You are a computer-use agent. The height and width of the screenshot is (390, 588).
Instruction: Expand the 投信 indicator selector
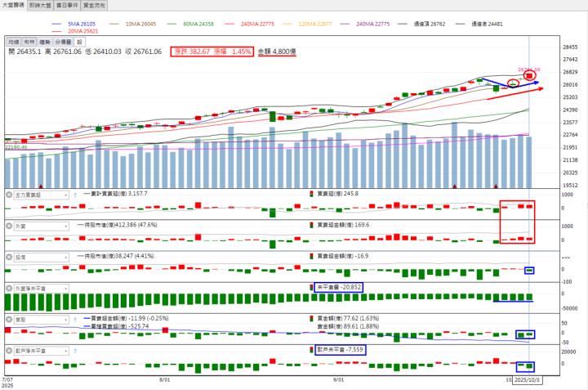pyautogui.click(x=65, y=256)
